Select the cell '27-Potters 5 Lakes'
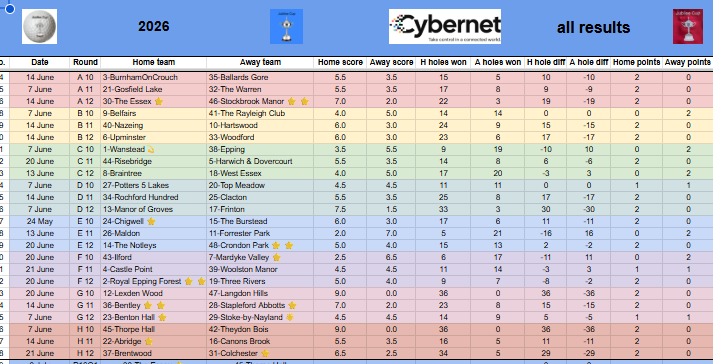 pos(154,185)
